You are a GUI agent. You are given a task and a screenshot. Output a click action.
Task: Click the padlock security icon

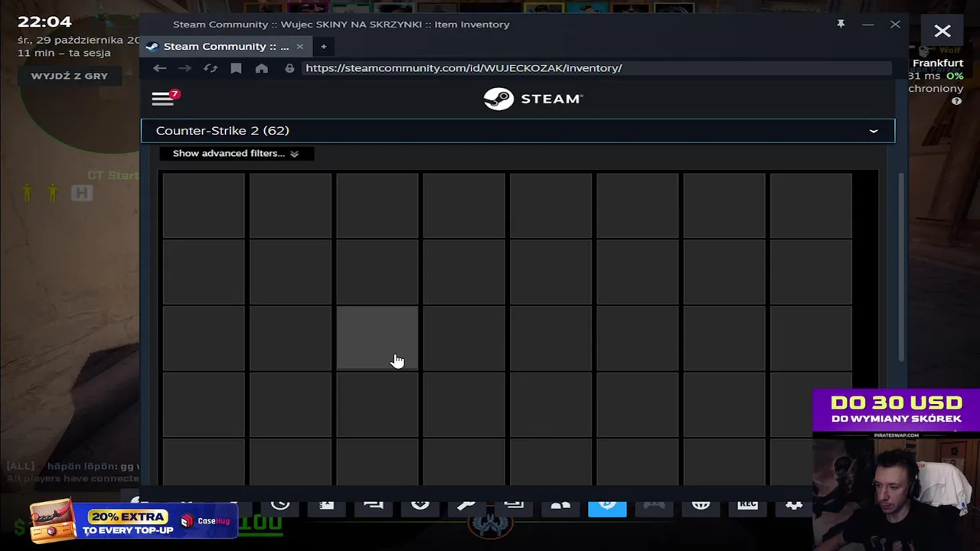point(289,68)
